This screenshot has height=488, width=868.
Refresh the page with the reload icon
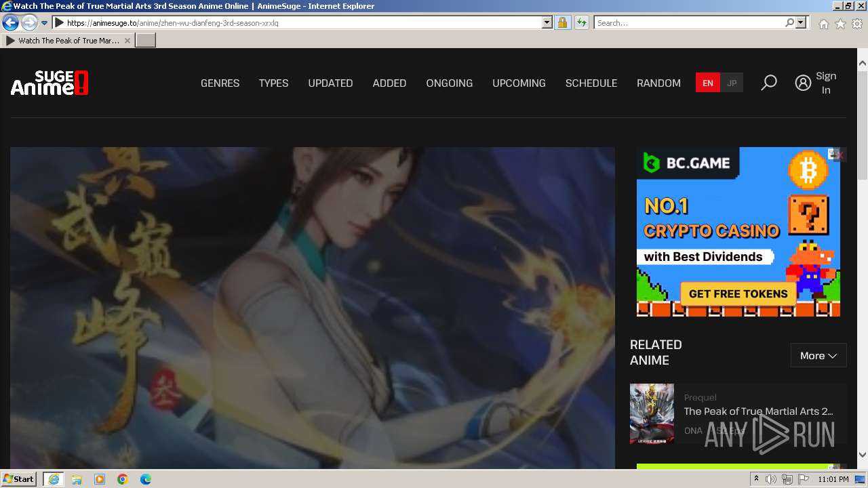(581, 22)
